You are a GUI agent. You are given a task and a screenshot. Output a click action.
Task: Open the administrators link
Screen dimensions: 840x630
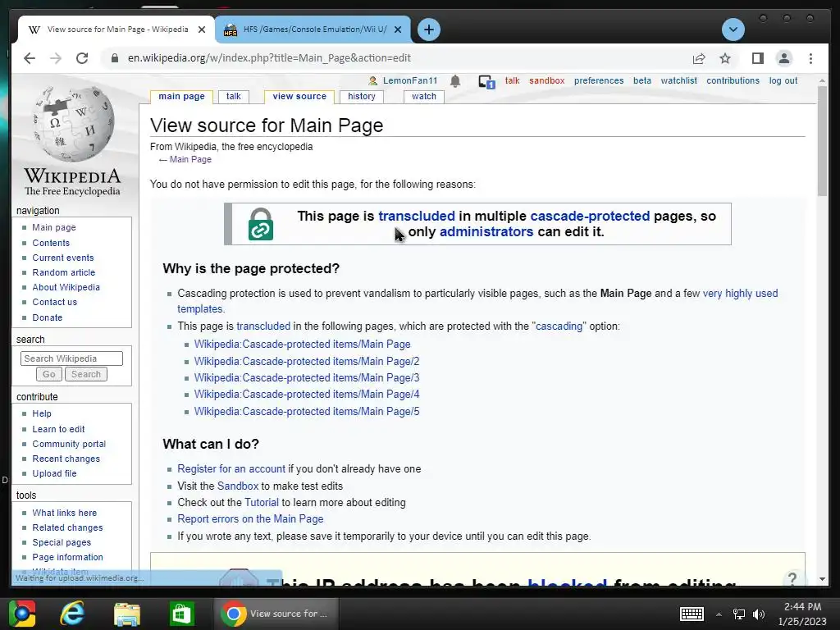(x=486, y=231)
